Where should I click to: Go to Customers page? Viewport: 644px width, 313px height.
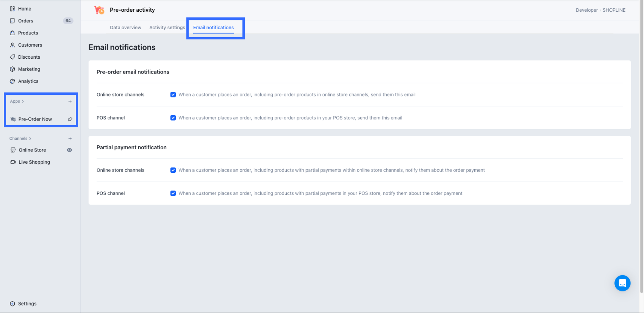(30, 45)
